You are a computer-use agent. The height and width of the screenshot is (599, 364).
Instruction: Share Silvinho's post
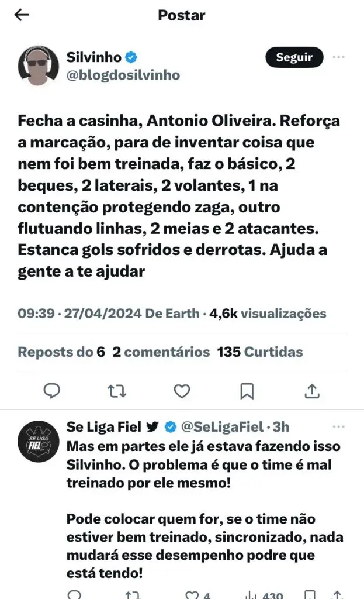[x=312, y=390]
